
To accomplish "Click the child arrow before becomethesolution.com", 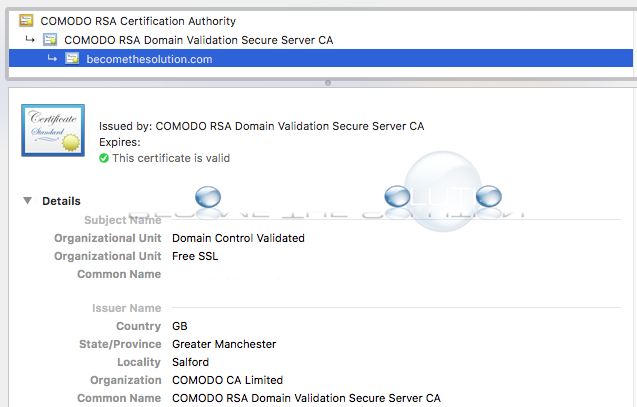I will point(52,58).
